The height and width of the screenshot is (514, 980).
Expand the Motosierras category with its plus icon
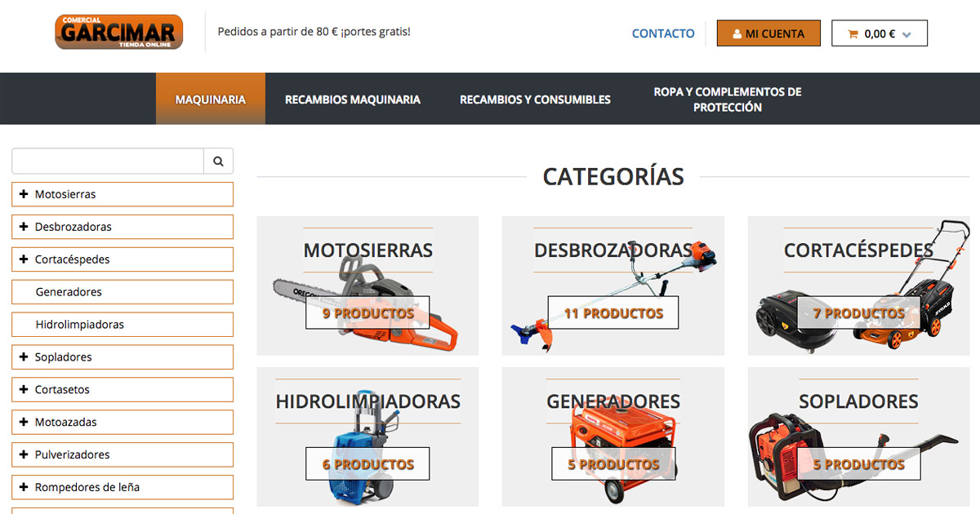point(23,194)
